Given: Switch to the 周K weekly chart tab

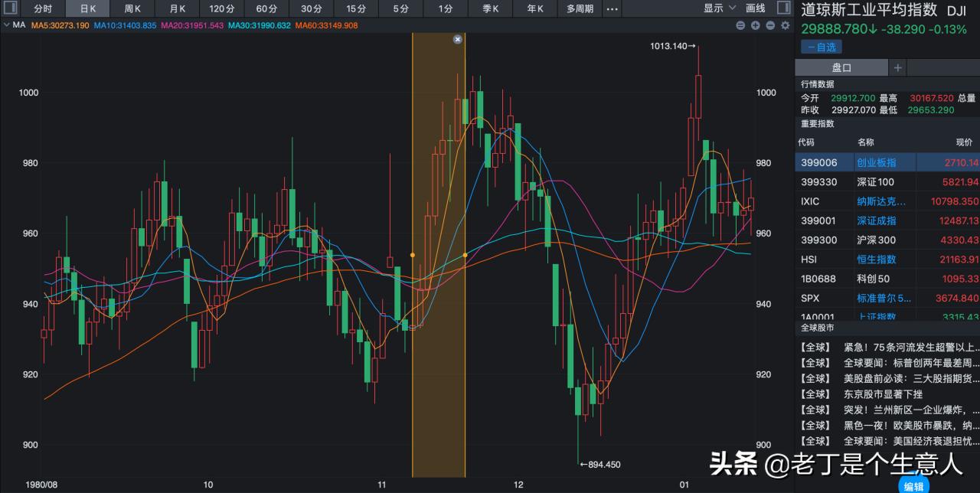Looking at the screenshot, I should tap(132, 8).
